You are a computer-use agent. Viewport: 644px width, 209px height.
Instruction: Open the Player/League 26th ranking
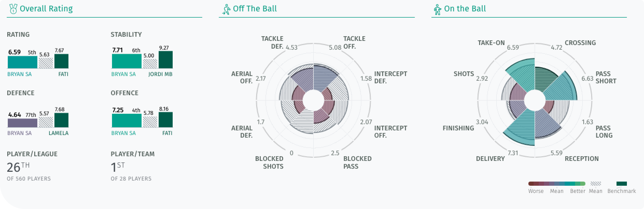tap(18, 167)
